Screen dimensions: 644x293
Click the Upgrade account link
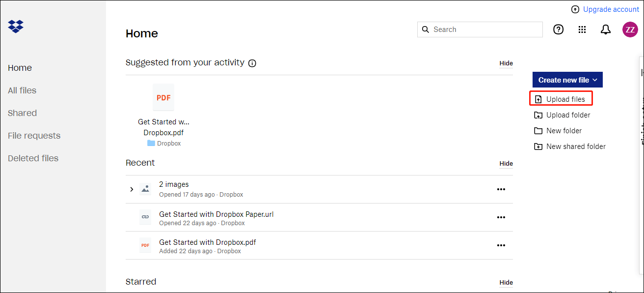click(610, 9)
